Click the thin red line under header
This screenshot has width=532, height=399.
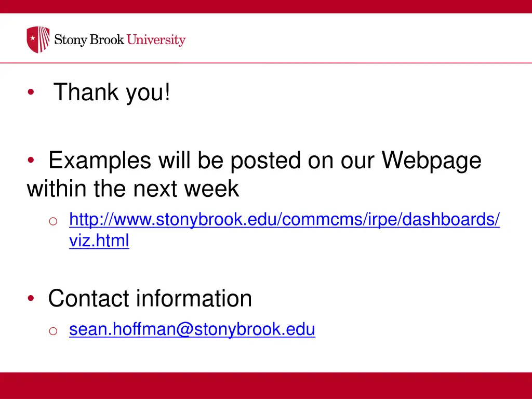266,63
